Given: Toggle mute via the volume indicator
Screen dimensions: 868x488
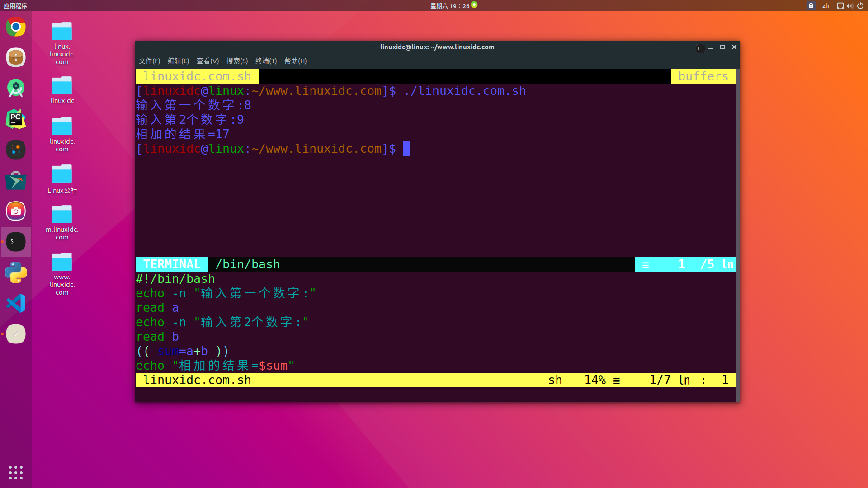Looking at the screenshot, I should pos(850,6).
